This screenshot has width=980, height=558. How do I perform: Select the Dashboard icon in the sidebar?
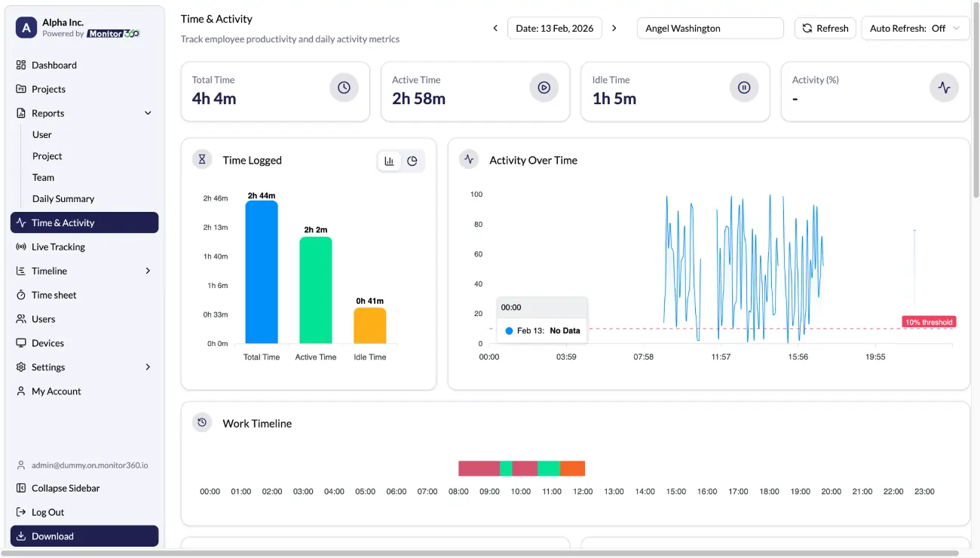pos(21,65)
